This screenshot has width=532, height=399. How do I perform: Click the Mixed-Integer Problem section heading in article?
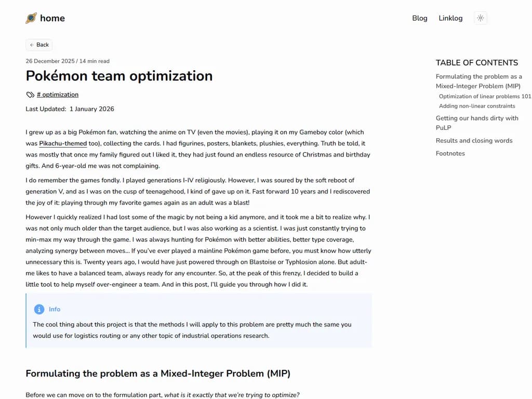158,374
